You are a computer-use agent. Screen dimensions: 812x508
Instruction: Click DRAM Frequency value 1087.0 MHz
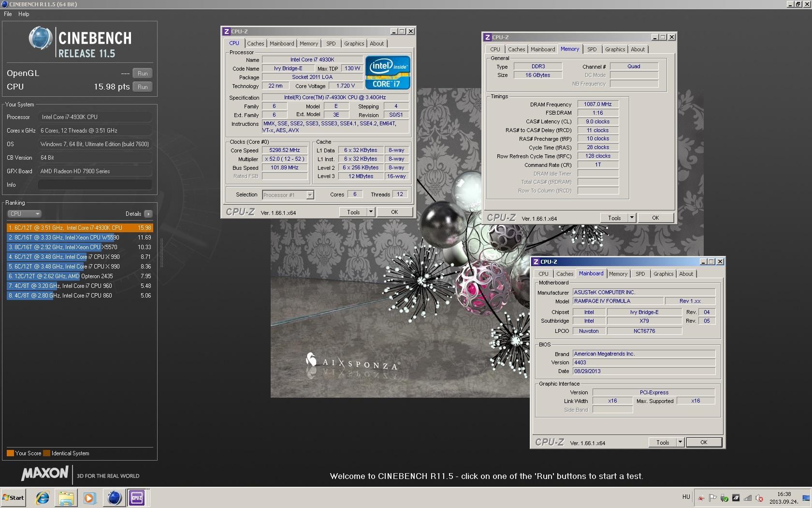coord(598,105)
